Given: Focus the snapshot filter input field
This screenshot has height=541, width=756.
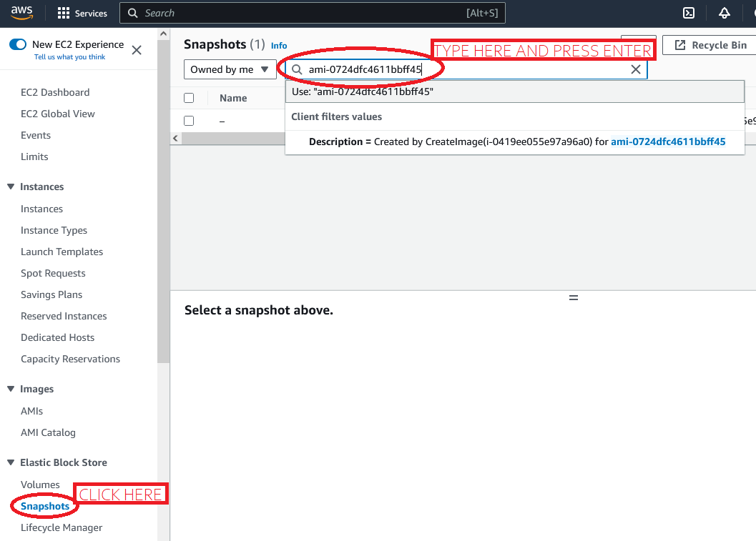Looking at the screenshot, I should pyautogui.click(x=466, y=69).
